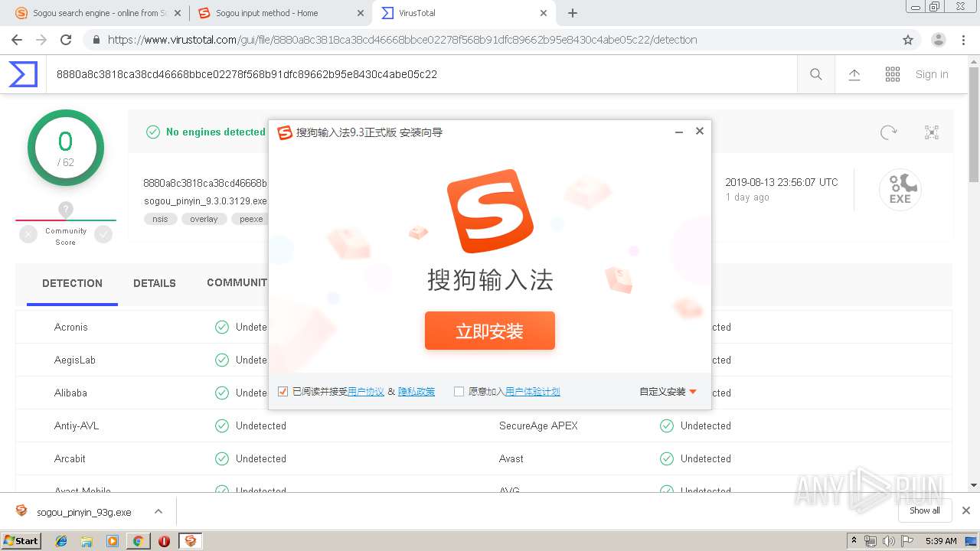Open the 用户协议 user agreement link

click(366, 391)
